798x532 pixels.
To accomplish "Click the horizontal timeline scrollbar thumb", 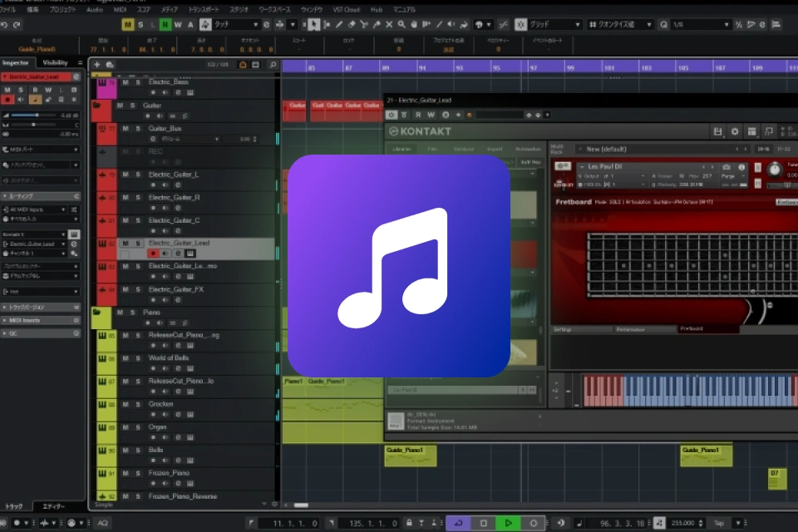I will (301, 505).
